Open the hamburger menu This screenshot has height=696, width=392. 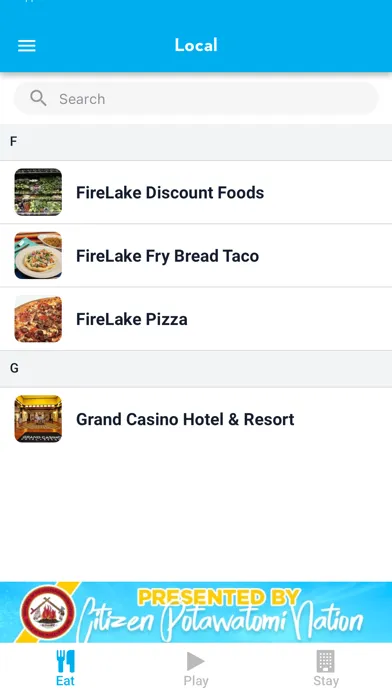click(27, 45)
